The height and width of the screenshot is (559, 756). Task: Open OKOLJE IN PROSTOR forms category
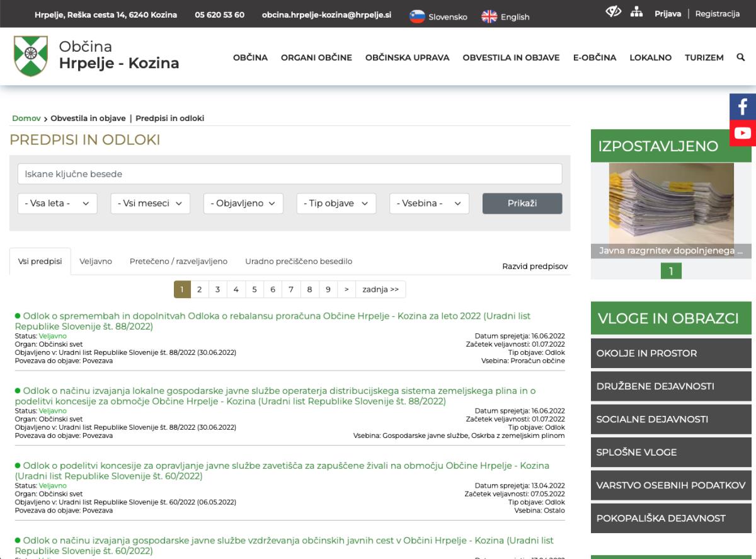click(672, 354)
